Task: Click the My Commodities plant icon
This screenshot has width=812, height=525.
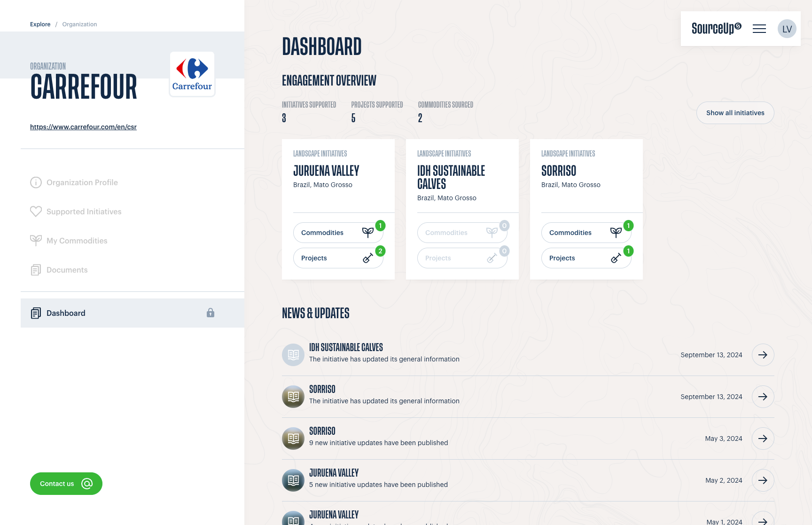Action: tap(36, 241)
